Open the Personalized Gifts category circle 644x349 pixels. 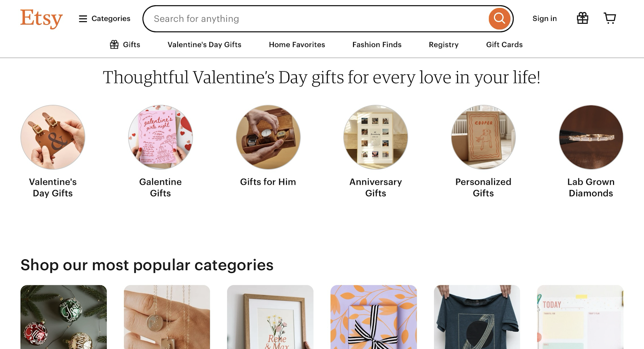point(483,137)
